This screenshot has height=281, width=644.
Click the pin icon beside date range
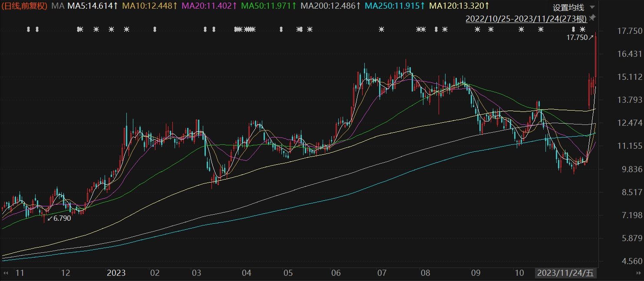pyautogui.click(x=593, y=18)
